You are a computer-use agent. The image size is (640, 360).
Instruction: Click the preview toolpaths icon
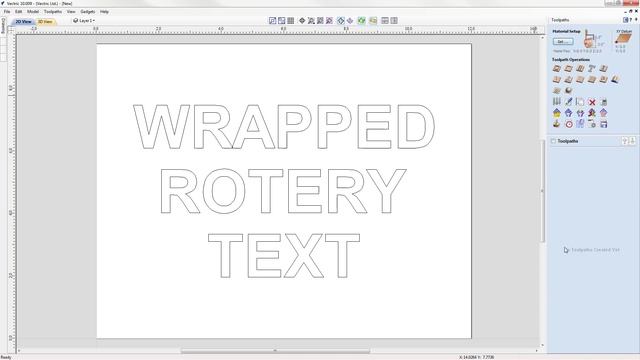pos(557,124)
